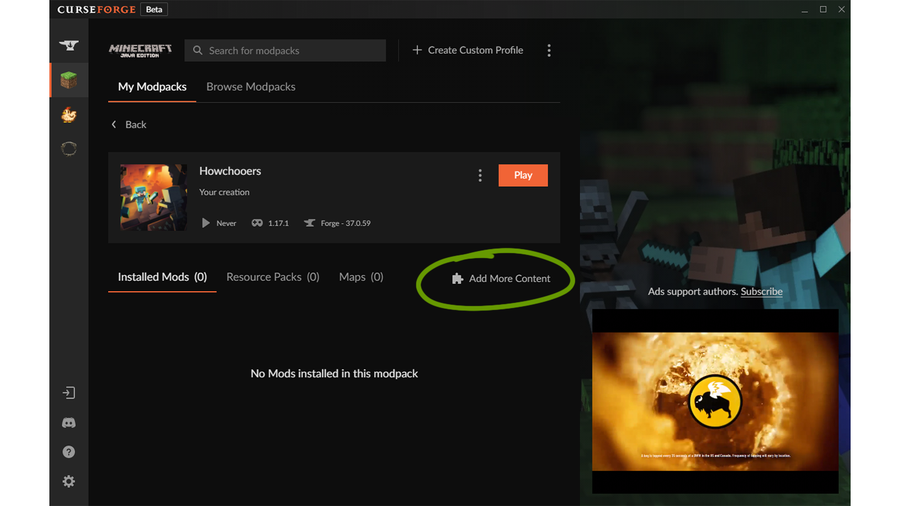
Task: Open the Discord icon in sidebar
Action: point(69,423)
